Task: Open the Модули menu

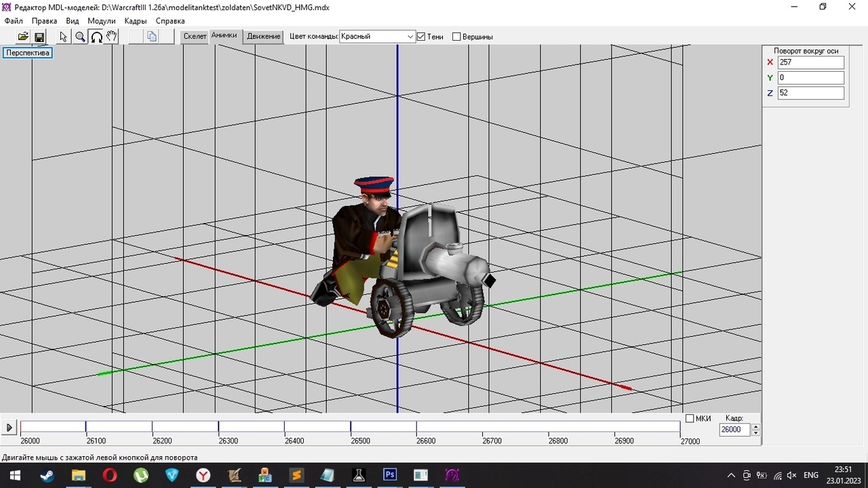Action: point(102,21)
